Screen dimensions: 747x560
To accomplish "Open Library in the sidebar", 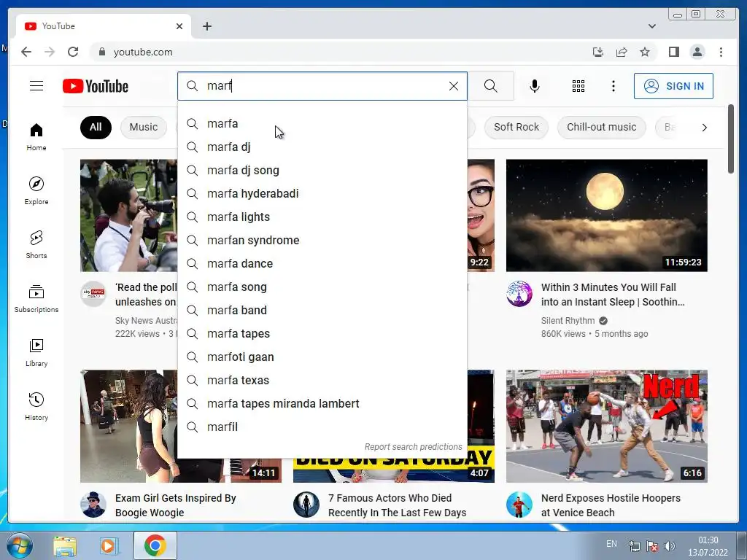I will 36,352.
